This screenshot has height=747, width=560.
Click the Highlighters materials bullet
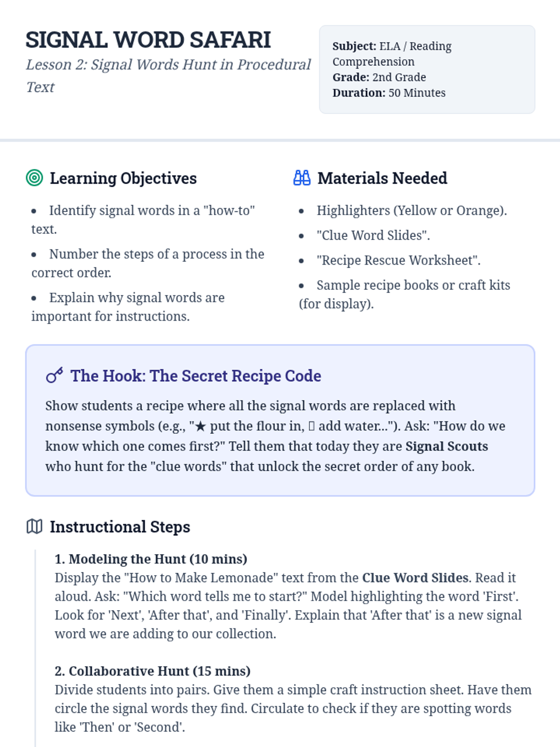pos(412,211)
